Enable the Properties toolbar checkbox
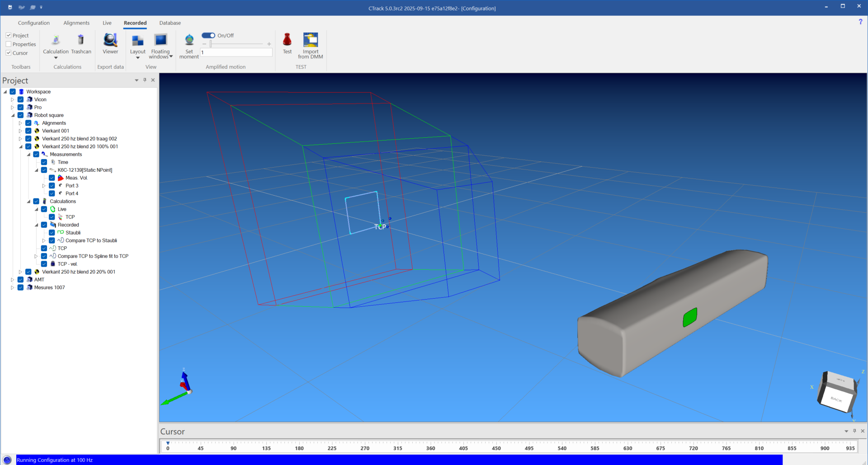Image resolution: width=868 pixels, height=465 pixels. coord(9,44)
